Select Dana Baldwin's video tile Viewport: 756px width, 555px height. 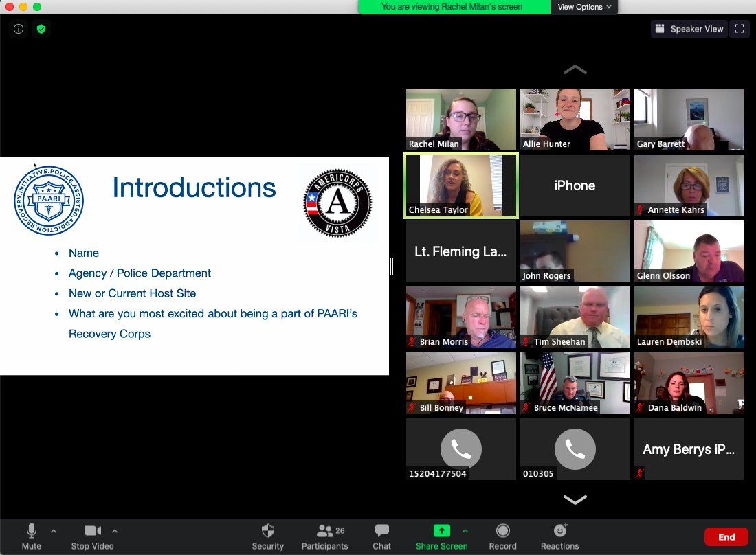pos(689,383)
